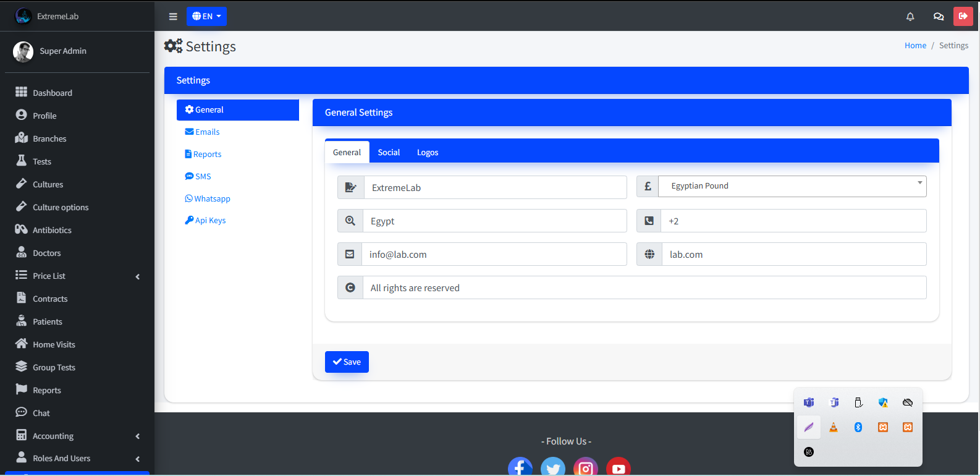Open the Emails settings section
Image resolution: width=980 pixels, height=476 pixels.
208,132
